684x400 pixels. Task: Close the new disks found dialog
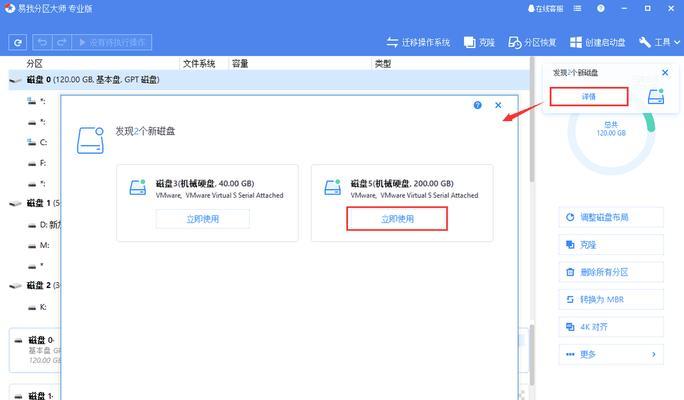tap(498, 105)
